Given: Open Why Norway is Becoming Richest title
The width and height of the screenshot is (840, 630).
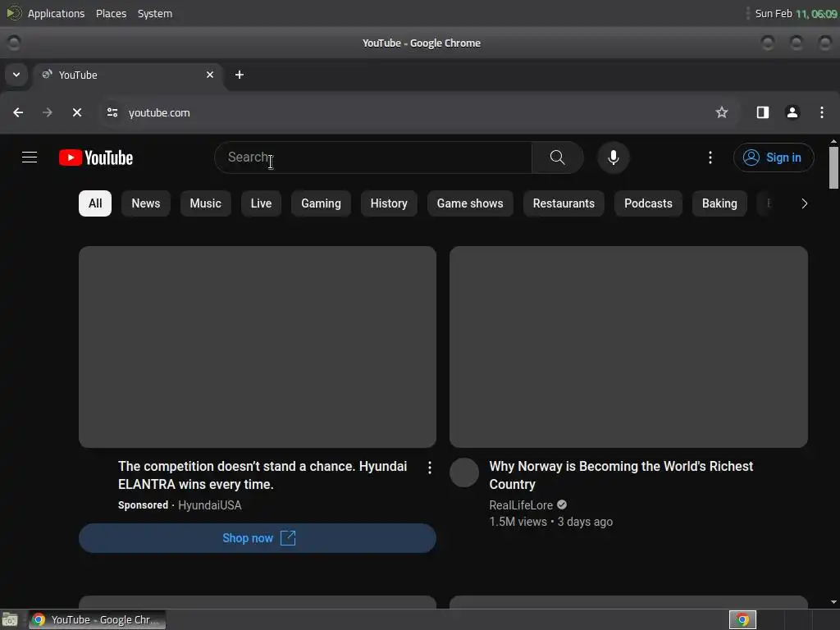Looking at the screenshot, I should 621,475.
